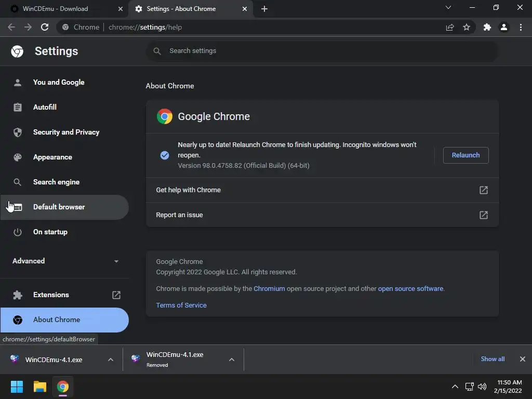
Task: Open the first WinCDEmu-4.1.exe download
Action: (54, 360)
